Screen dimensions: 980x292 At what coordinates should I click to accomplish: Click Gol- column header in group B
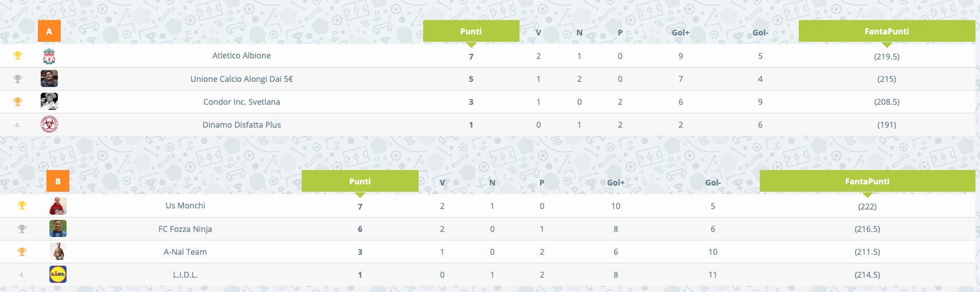click(713, 183)
